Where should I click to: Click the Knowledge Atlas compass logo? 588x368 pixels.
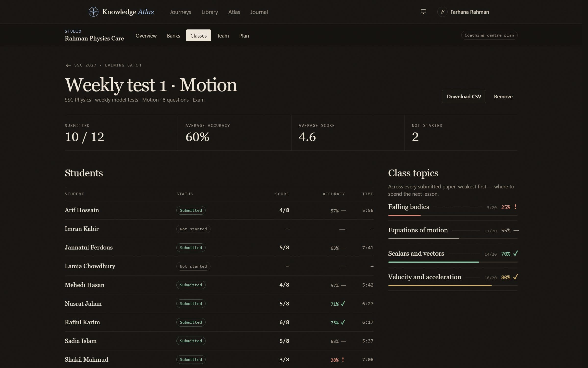pyautogui.click(x=93, y=12)
